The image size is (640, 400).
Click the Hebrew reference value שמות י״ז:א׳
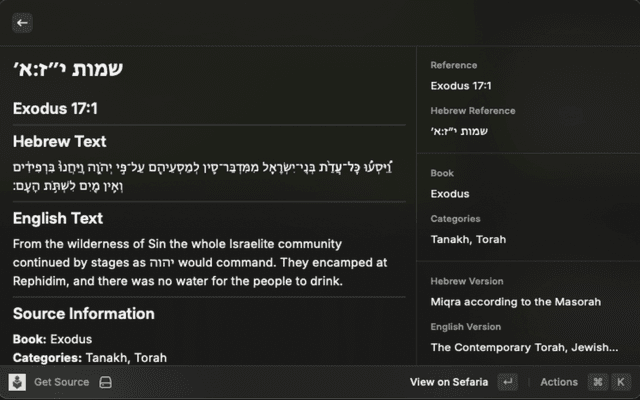pos(458,131)
